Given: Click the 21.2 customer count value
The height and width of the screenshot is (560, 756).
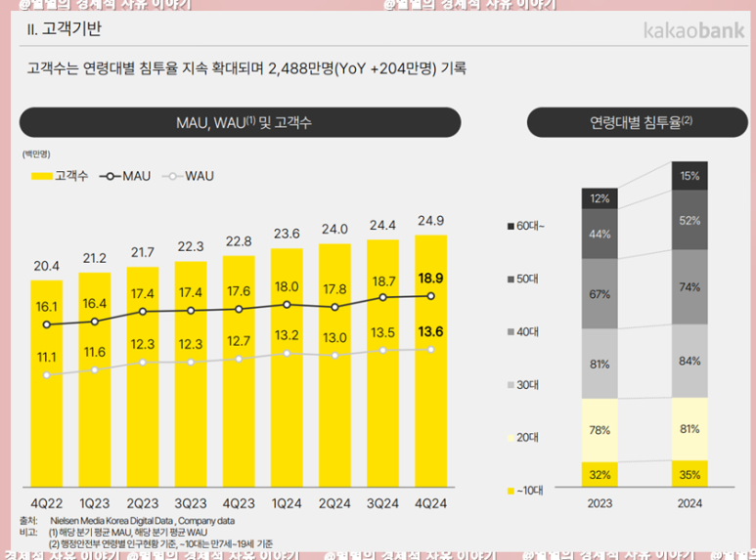Looking at the screenshot, I should (95, 258).
